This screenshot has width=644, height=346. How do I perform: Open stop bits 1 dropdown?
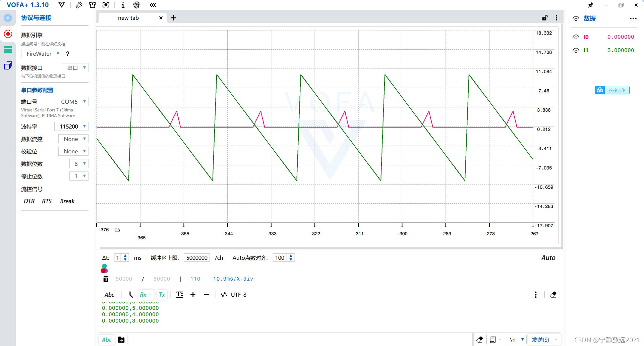[x=79, y=176]
